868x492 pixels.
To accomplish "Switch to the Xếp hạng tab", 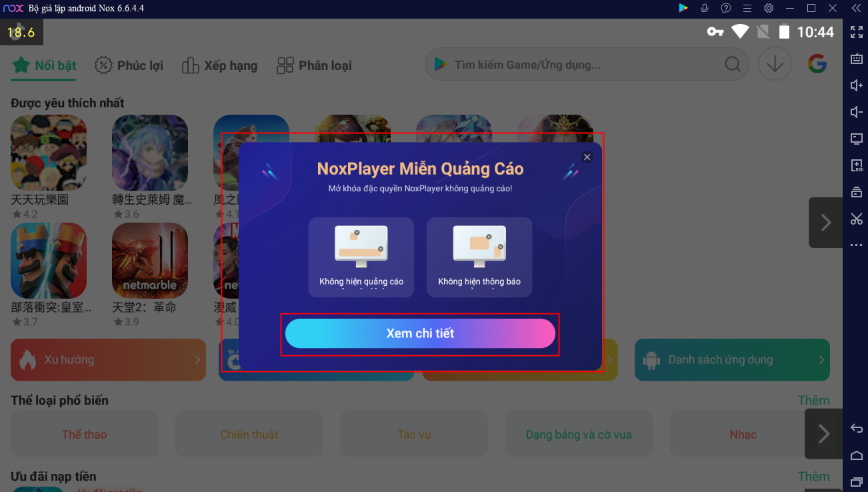I will coord(219,65).
